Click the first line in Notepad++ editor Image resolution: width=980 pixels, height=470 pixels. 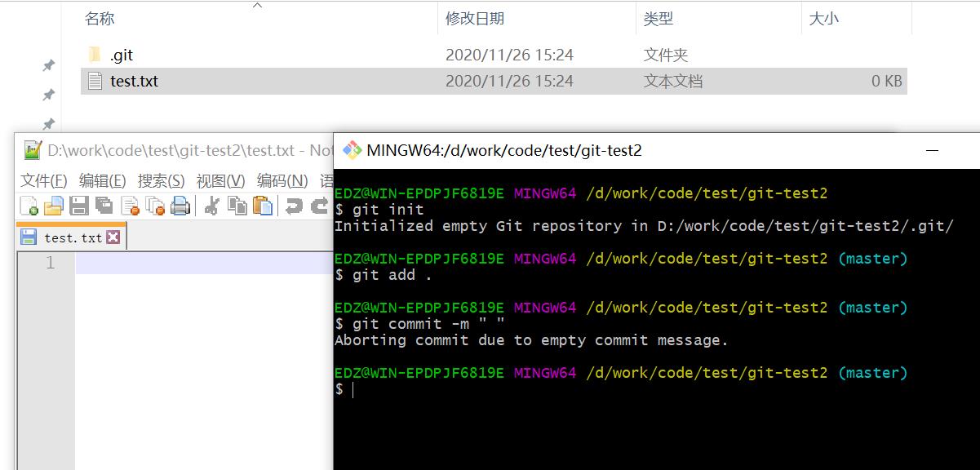[x=204, y=263]
